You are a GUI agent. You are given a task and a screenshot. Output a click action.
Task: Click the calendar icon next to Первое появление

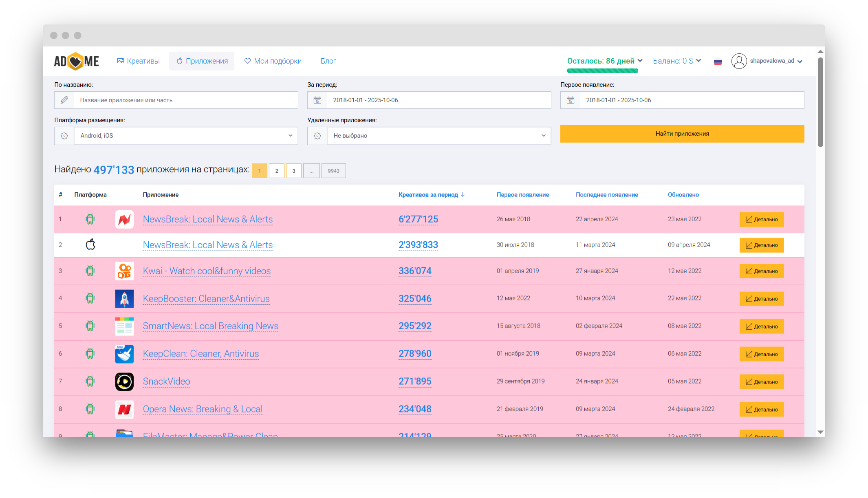point(570,100)
